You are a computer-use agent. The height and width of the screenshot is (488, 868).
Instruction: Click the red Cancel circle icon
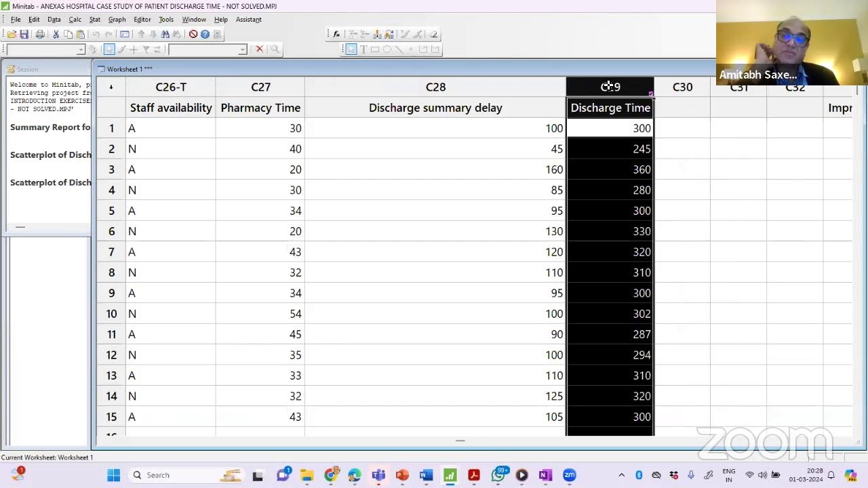(193, 34)
